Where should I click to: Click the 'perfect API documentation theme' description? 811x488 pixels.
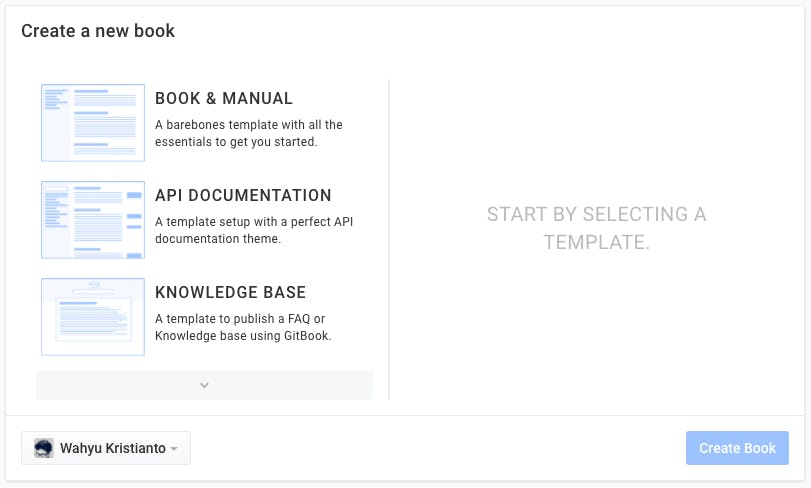click(x=254, y=230)
